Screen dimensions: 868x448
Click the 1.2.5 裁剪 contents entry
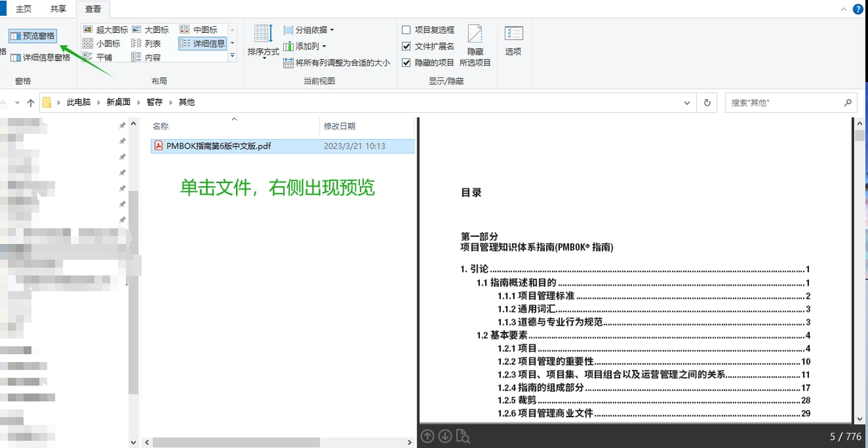(x=654, y=400)
